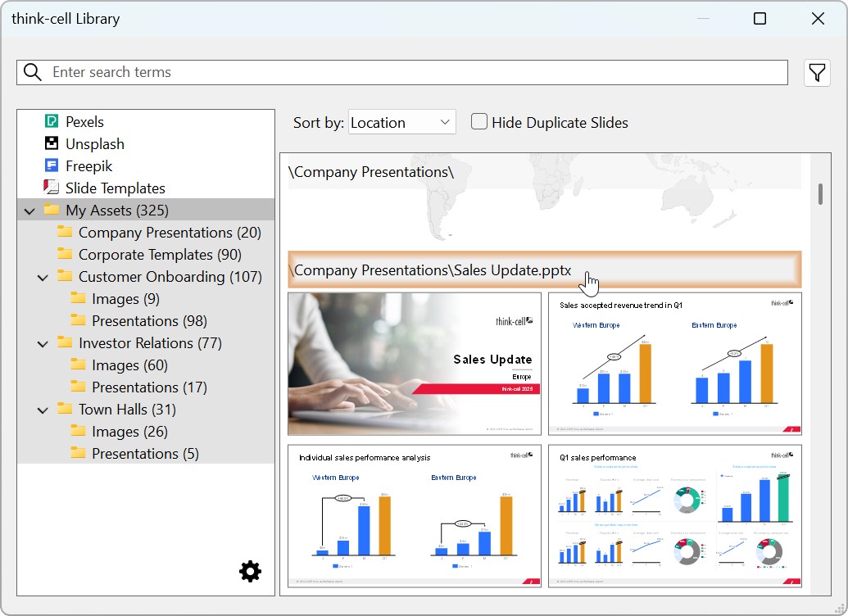Click the Slide Templates icon
The width and height of the screenshot is (848, 616).
(x=52, y=188)
